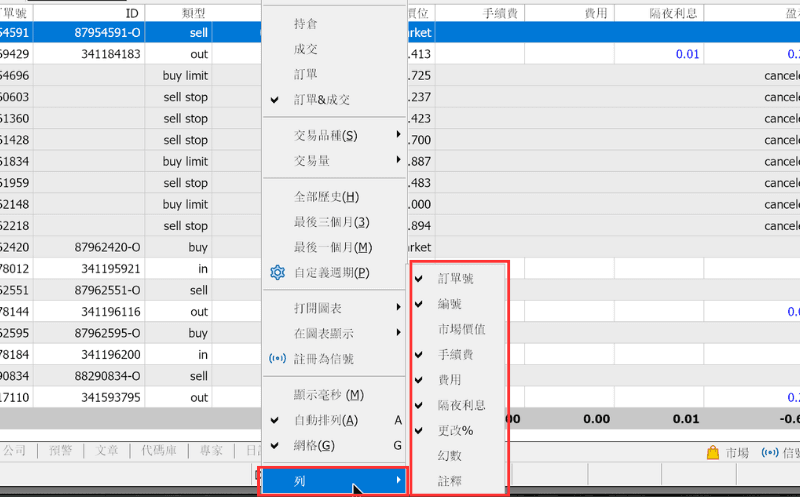The width and height of the screenshot is (800, 500).
Task: Select the row with ID 87962551-O
Action: coord(107,290)
